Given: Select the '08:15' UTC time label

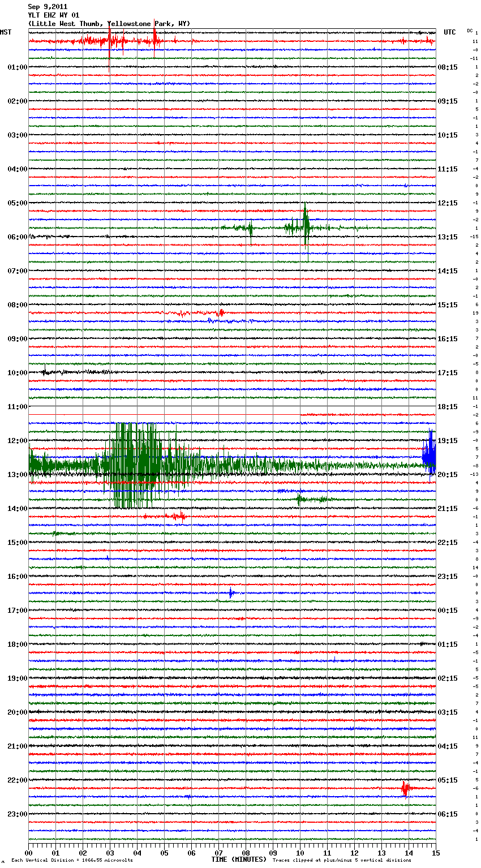Looking at the screenshot, I should click(x=448, y=67).
